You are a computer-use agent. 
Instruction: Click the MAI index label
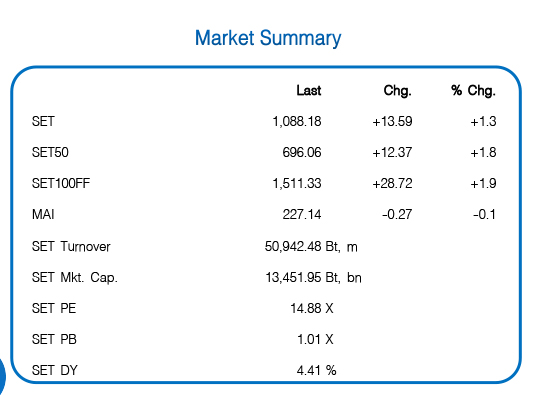click(x=43, y=214)
